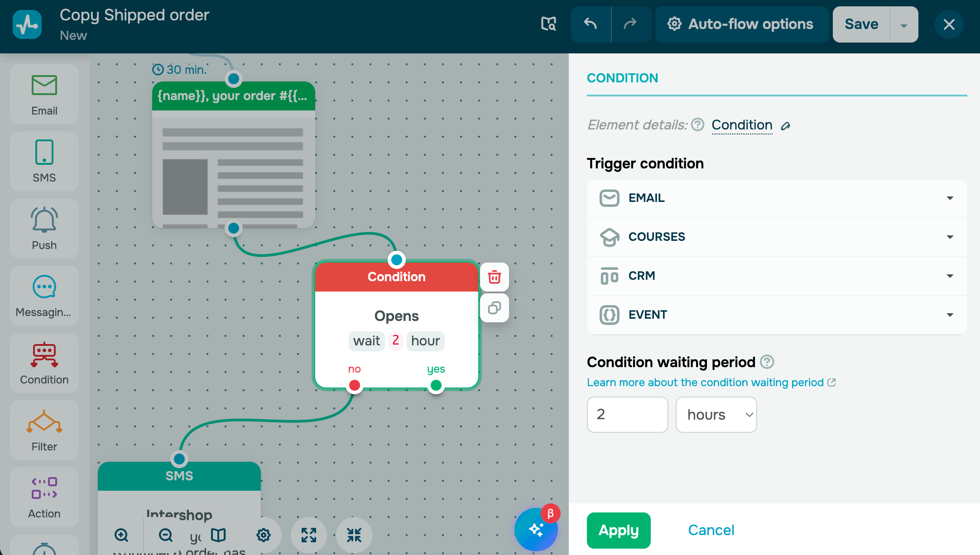Open the AI assistant beta button

point(536,529)
